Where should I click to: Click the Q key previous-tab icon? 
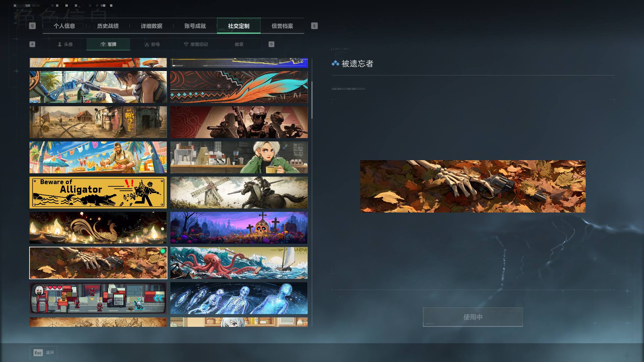click(32, 26)
